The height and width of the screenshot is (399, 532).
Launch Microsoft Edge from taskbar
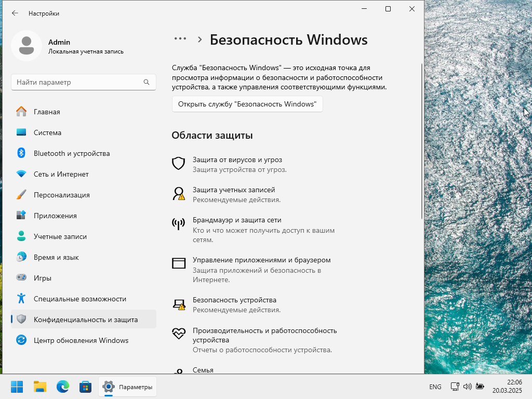63,387
